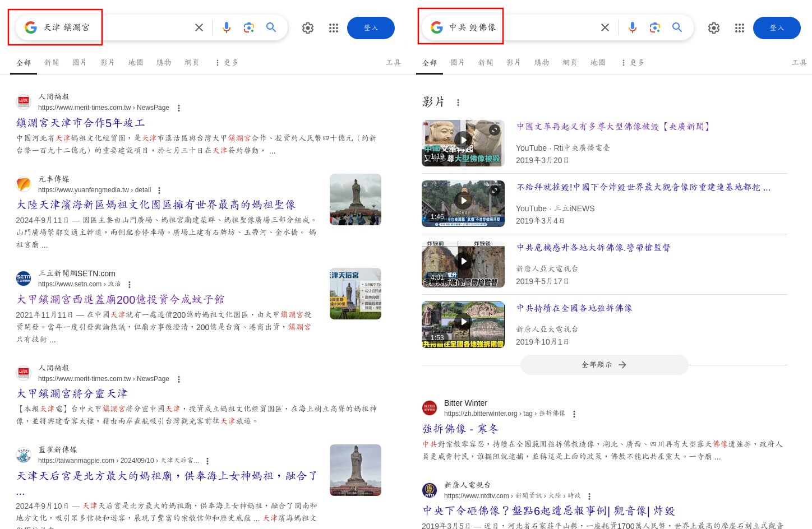Switch to 購物 tab in right window
Viewport: 812px width, 529px height.
542,63
